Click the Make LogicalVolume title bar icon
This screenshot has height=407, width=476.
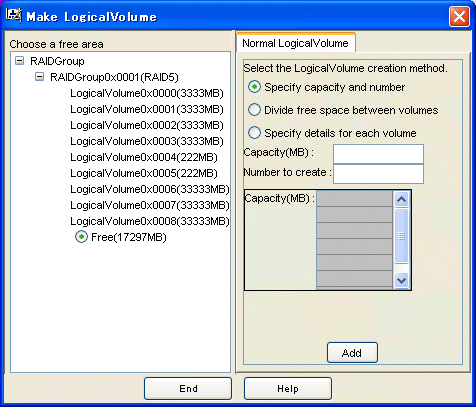14,15
